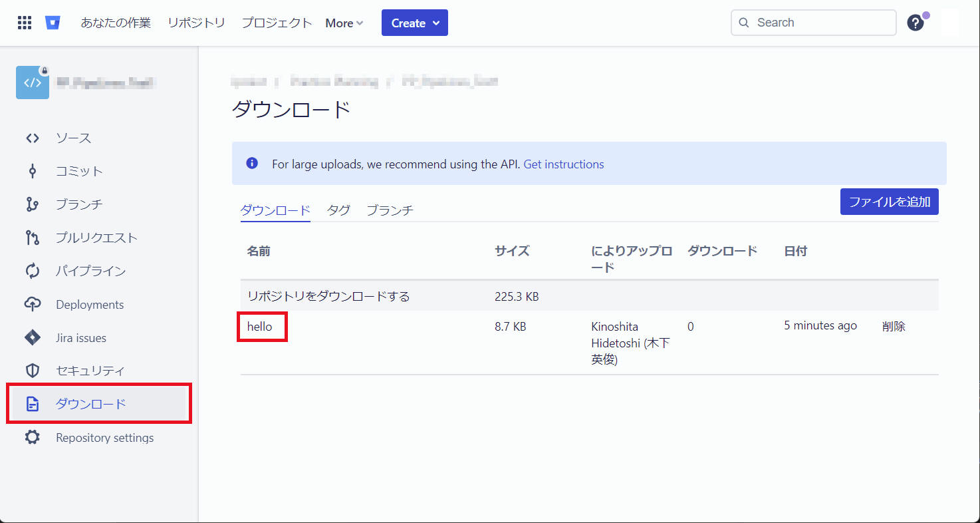Open the Get instructions link
This screenshot has height=523, width=980.
[563, 164]
